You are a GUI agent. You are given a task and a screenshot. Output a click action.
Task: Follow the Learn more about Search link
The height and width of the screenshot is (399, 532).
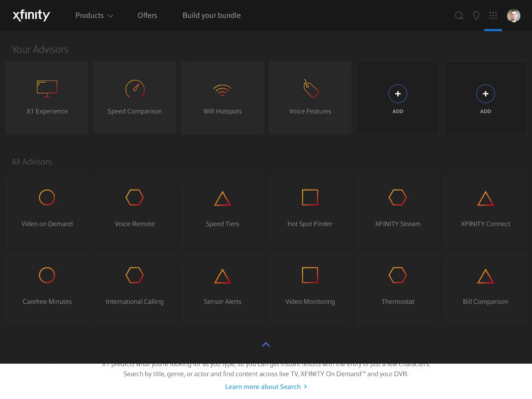(x=266, y=387)
